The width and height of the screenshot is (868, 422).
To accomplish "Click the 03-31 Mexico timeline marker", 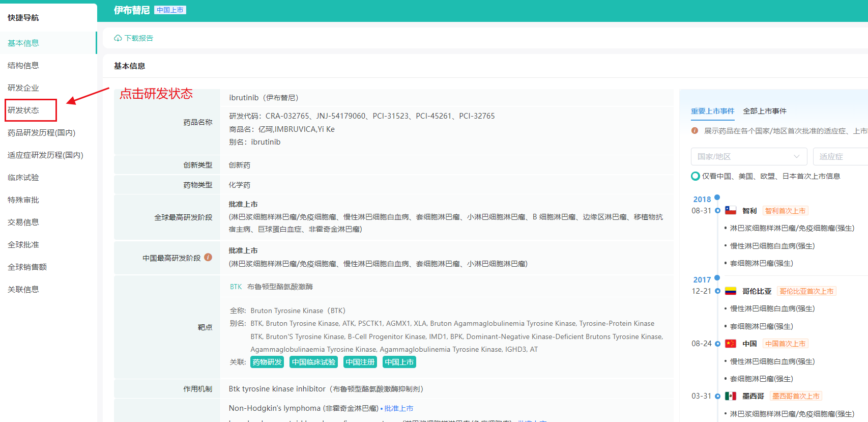I will pyautogui.click(x=717, y=396).
